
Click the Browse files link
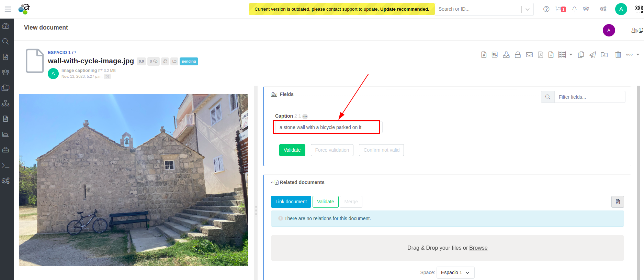pyautogui.click(x=478, y=248)
